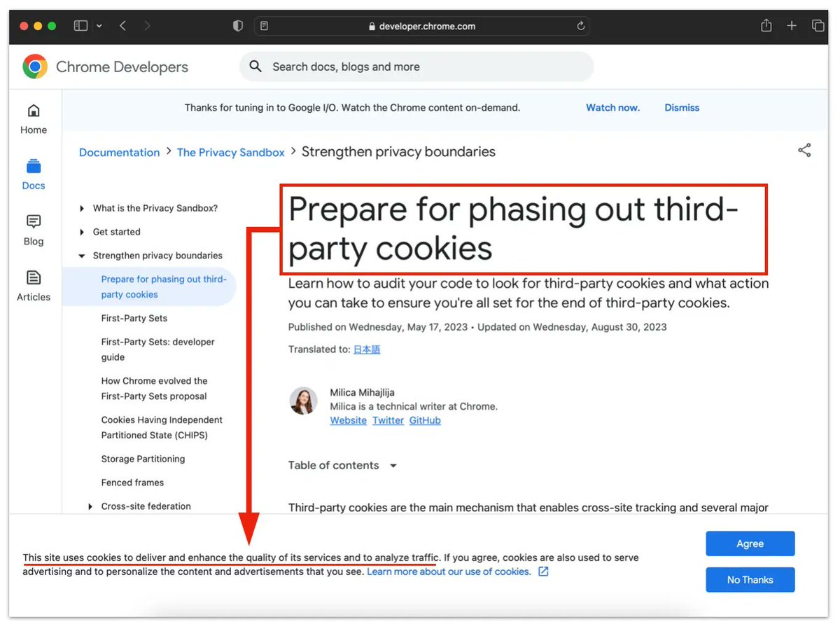Go forward with Safari forward arrow

147,26
